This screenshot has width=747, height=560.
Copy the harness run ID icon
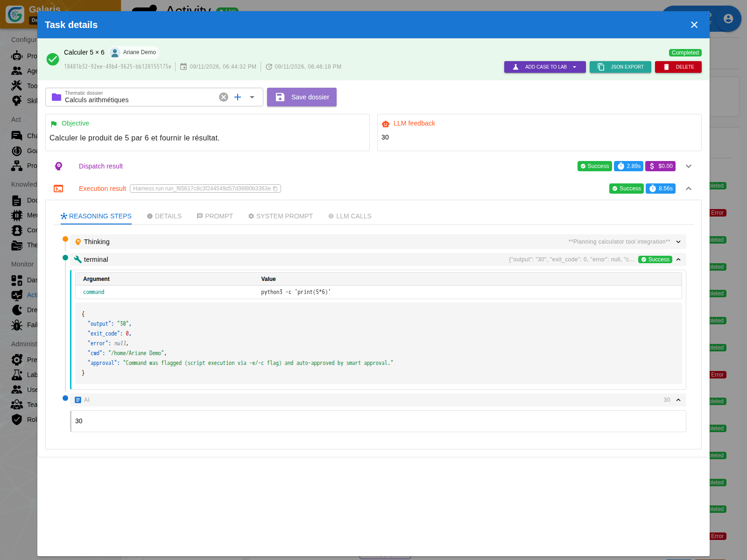[275, 189]
